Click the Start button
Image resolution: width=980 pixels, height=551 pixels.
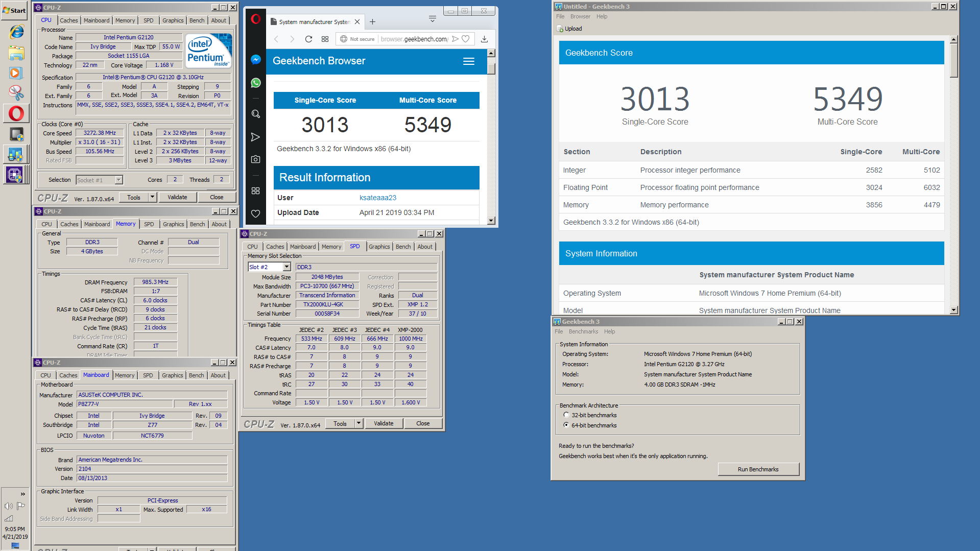pos(14,10)
